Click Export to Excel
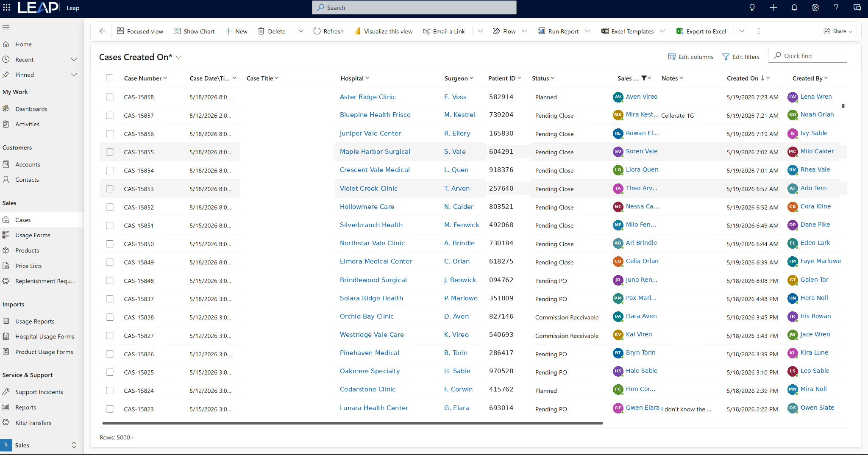The width and height of the screenshot is (868, 455). [701, 31]
